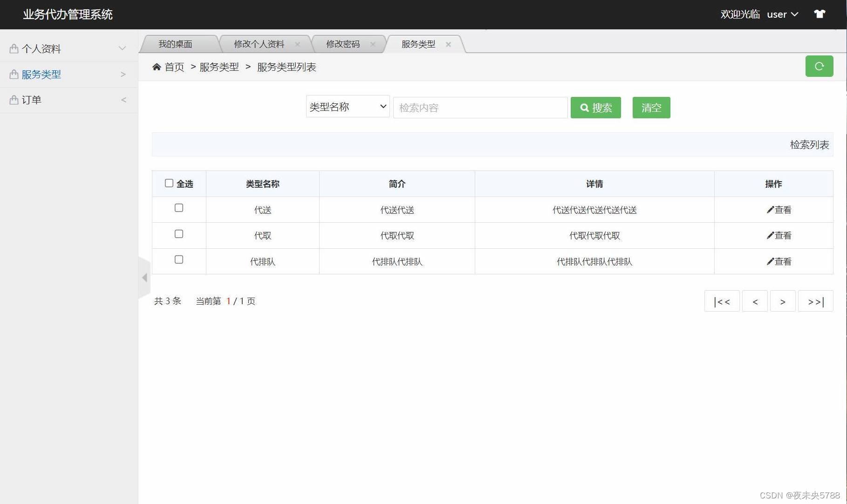This screenshot has height=504, width=847.
Task: Open the skin theme shirt icon
Action: (820, 14)
